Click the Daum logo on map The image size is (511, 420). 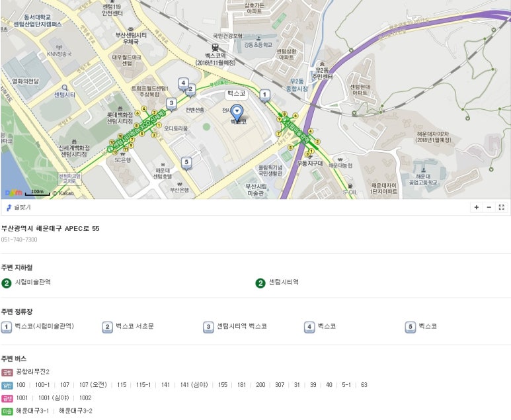click(x=13, y=192)
